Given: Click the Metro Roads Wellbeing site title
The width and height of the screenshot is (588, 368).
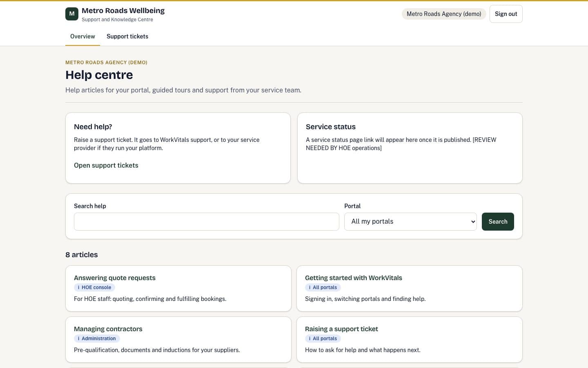Looking at the screenshot, I should [123, 11].
